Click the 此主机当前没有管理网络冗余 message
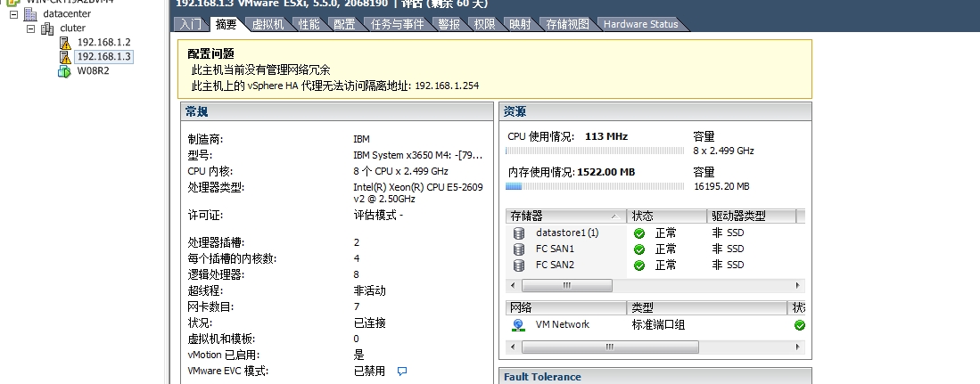The image size is (980, 384). pyautogui.click(x=260, y=69)
